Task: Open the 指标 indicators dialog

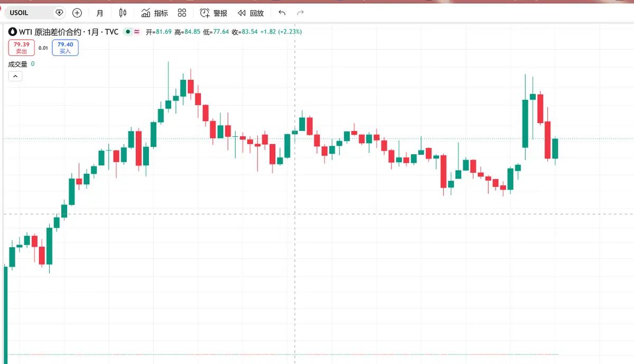Action: 155,13
